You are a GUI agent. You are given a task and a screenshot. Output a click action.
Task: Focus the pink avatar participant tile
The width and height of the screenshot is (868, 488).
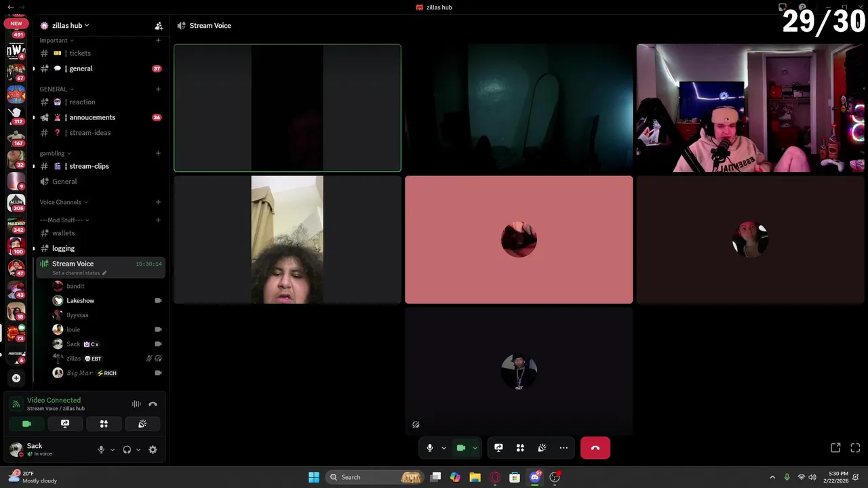(519, 239)
